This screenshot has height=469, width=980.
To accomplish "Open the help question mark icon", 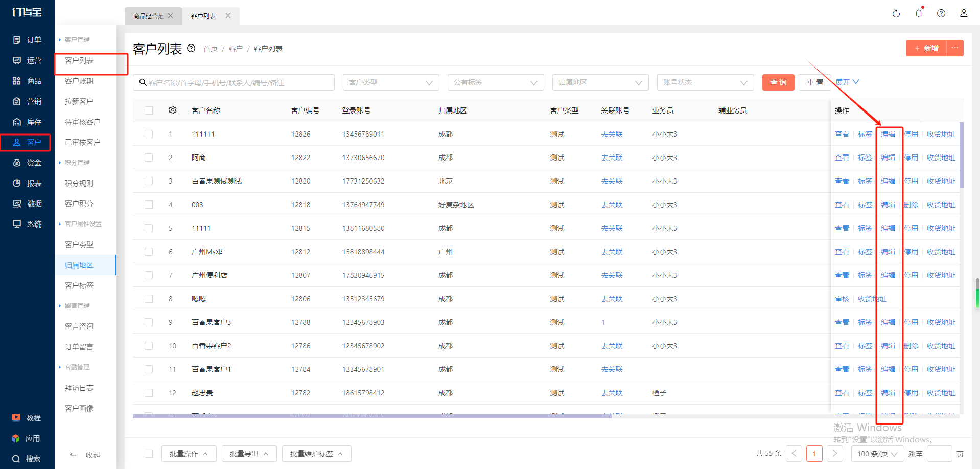I will coord(941,14).
